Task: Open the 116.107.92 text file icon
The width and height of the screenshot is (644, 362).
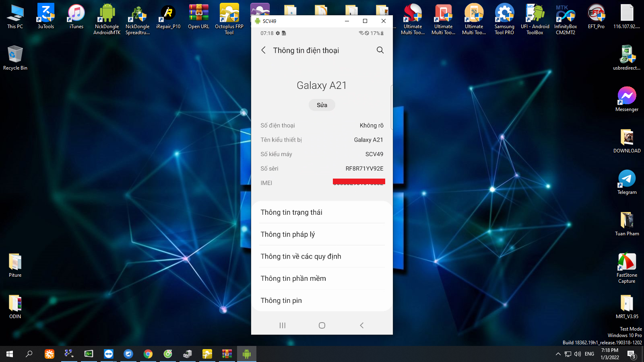Action: 627,17
